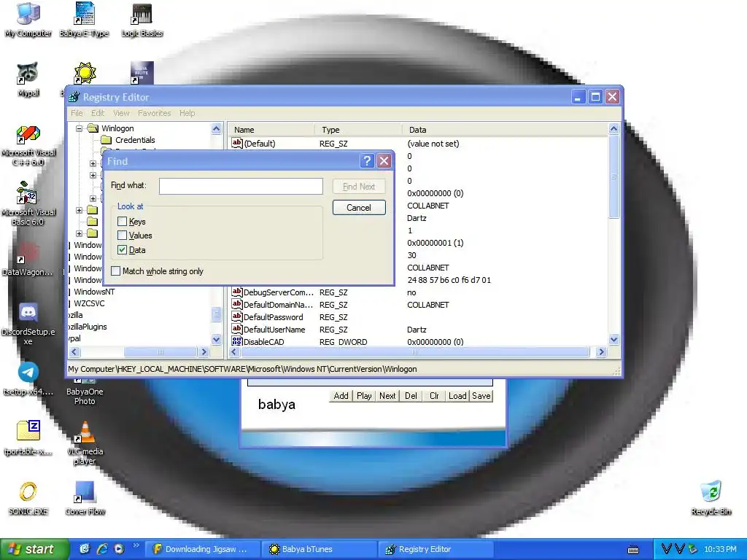
Task: Open the Favorites menu
Action: tap(155, 113)
